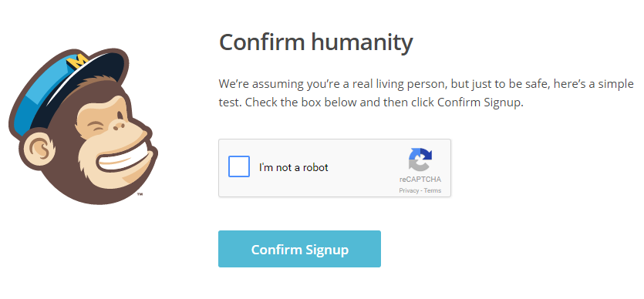Viewport: 644px width, 299px height.
Task: Click the "Confirm humanity" heading
Action: [316, 42]
